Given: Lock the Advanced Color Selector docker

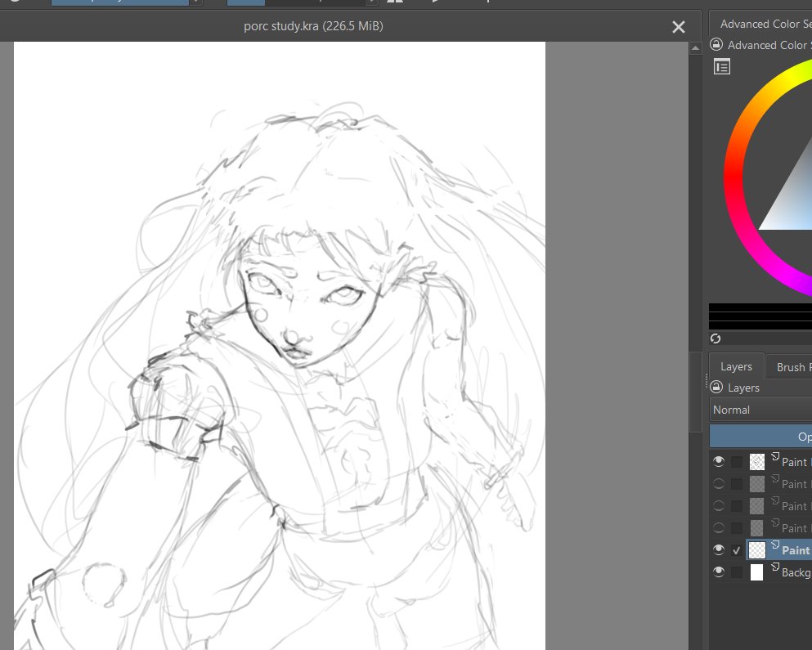Looking at the screenshot, I should pos(716,44).
